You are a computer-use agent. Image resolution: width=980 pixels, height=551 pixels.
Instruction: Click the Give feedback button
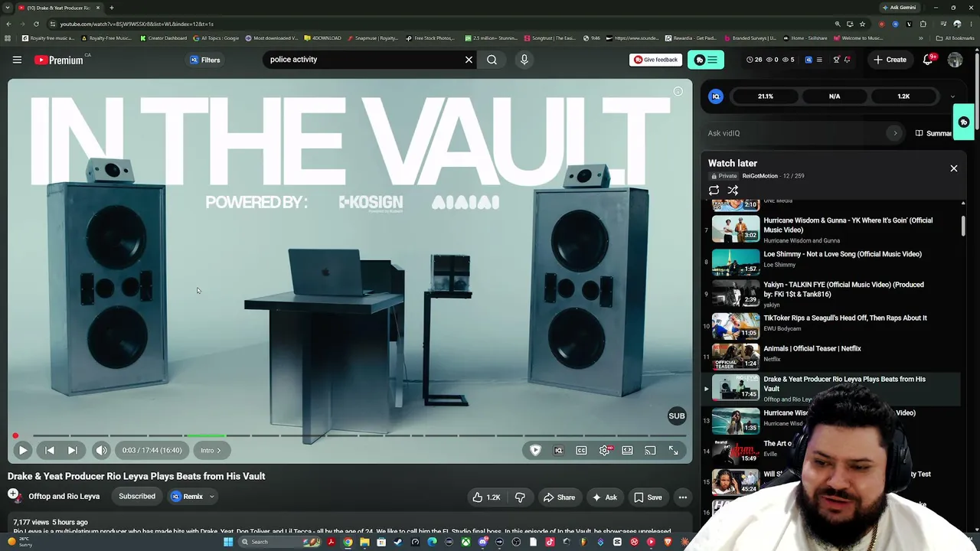(655, 60)
